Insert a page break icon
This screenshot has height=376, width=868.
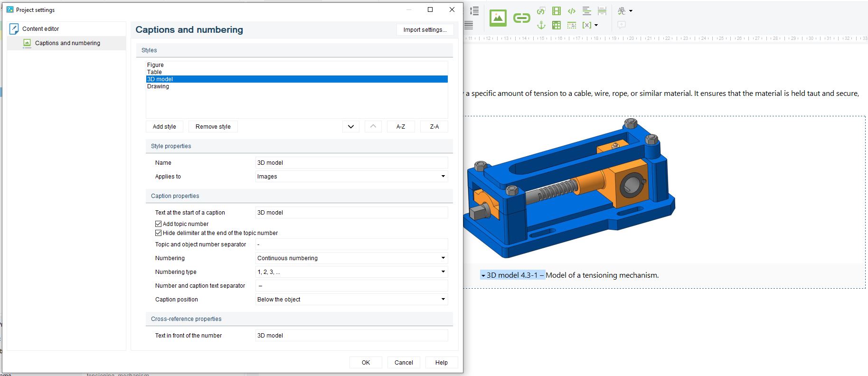click(602, 11)
